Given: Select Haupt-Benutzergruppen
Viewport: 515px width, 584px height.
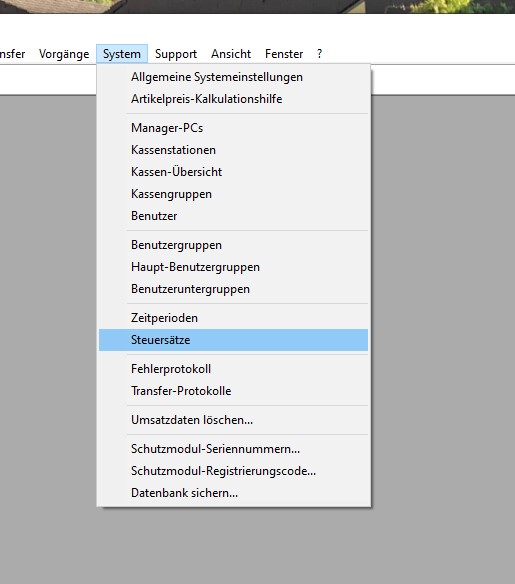Looking at the screenshot, I should click(x=233, y=267).
